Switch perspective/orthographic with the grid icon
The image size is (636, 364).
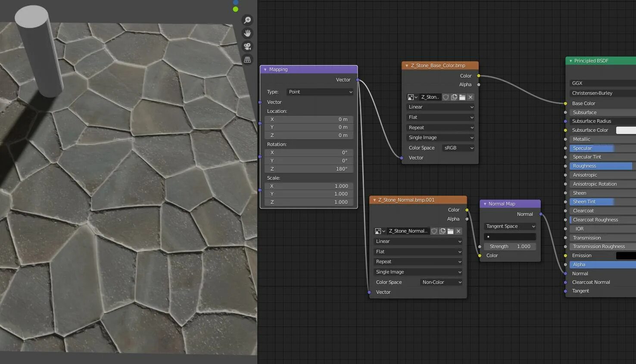247,60
